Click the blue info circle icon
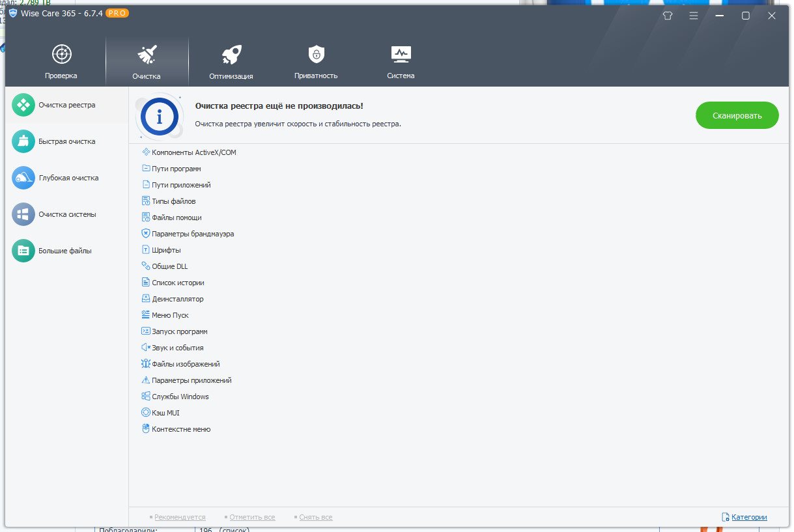This screenshot has width=794, height=532. [159, 116]
